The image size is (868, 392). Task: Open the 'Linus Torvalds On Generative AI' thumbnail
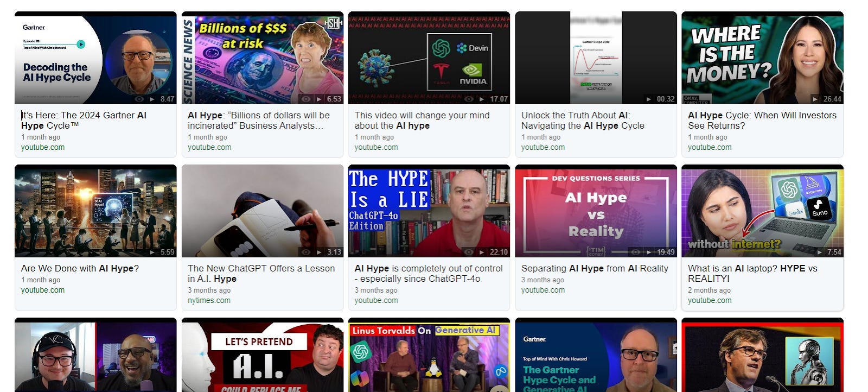(429, 355)
